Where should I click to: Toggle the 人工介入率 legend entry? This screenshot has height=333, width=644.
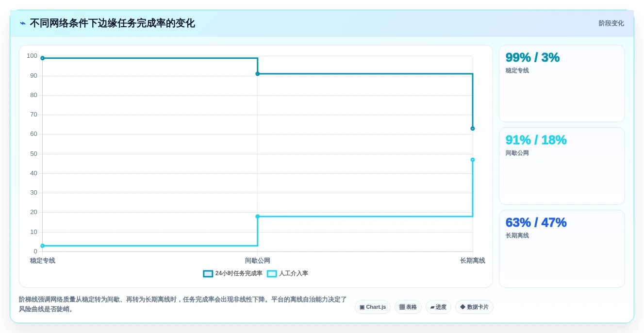[287, 273]
